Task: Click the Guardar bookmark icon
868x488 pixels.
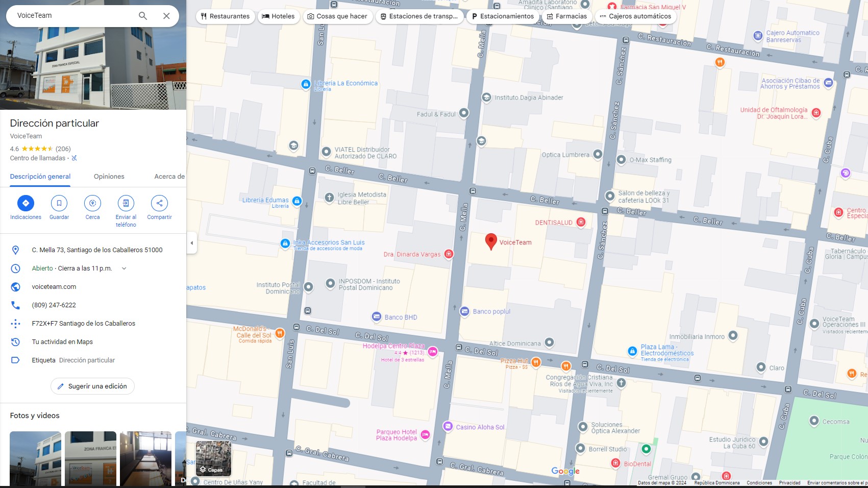Action: click(59, 203)
